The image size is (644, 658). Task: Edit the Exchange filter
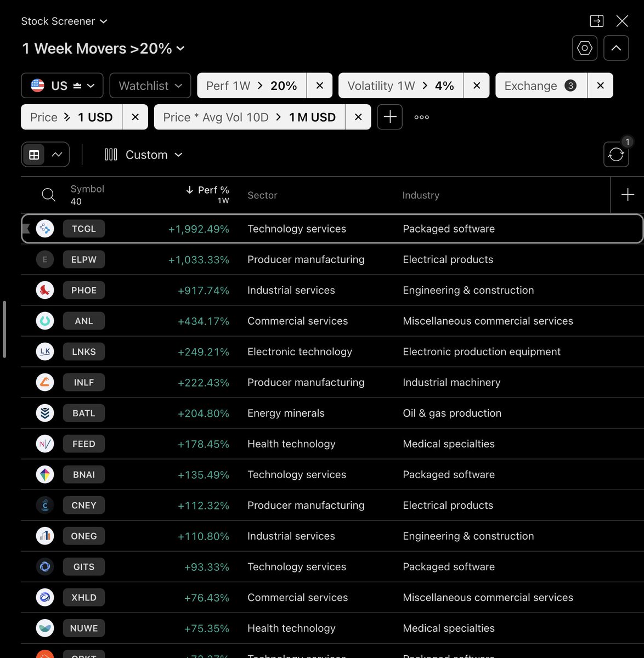tap(541, 86)
